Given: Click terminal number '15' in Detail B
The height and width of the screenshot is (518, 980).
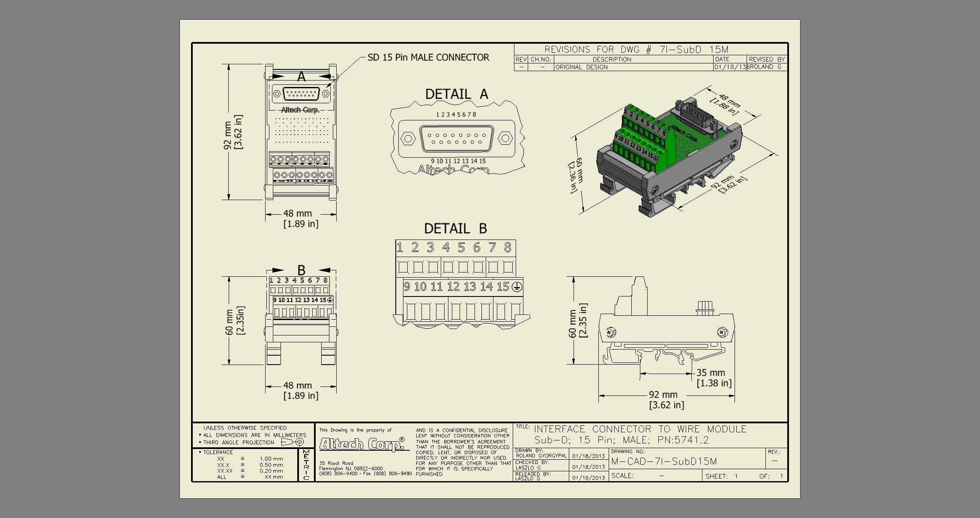Looking at the screenshot, I should coord(503,287).
